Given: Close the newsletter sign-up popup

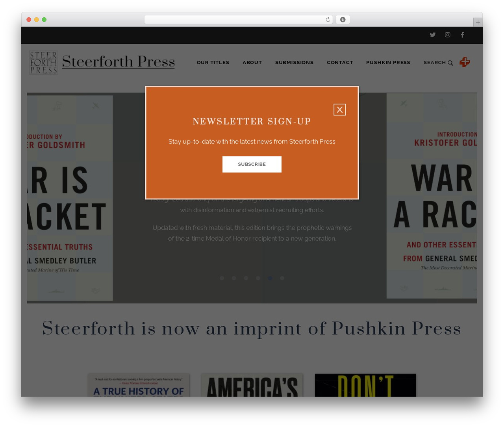Looking at the screenshot, I should point(340,110).
